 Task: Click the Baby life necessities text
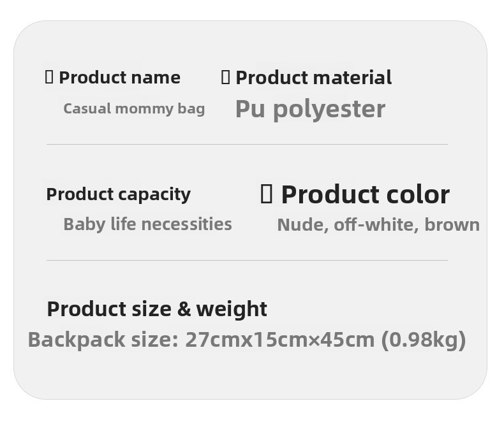147,224
